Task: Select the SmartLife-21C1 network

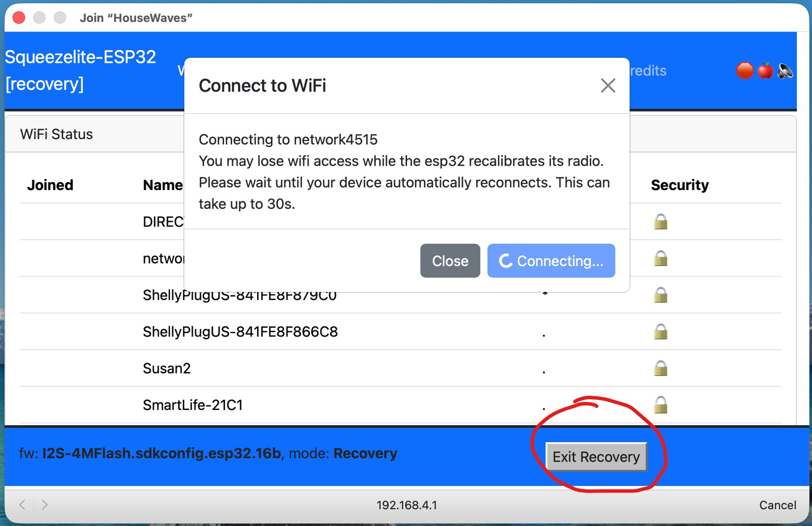Action: pos(400,405)
